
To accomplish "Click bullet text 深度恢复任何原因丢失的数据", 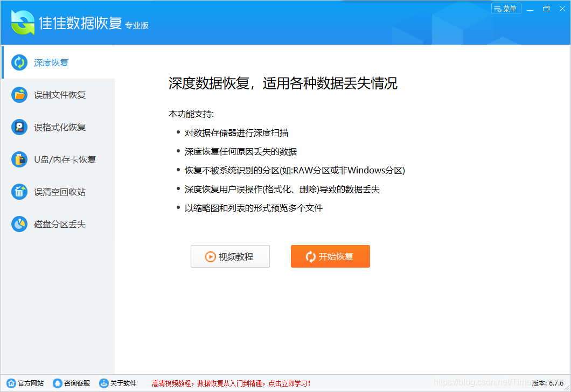I will (241, 152).
